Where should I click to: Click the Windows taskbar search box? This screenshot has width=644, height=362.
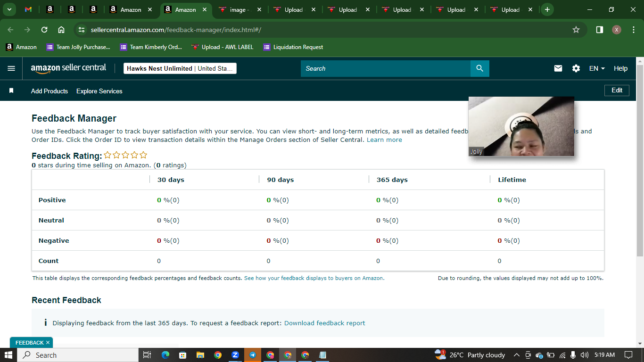tap(78, 355)
